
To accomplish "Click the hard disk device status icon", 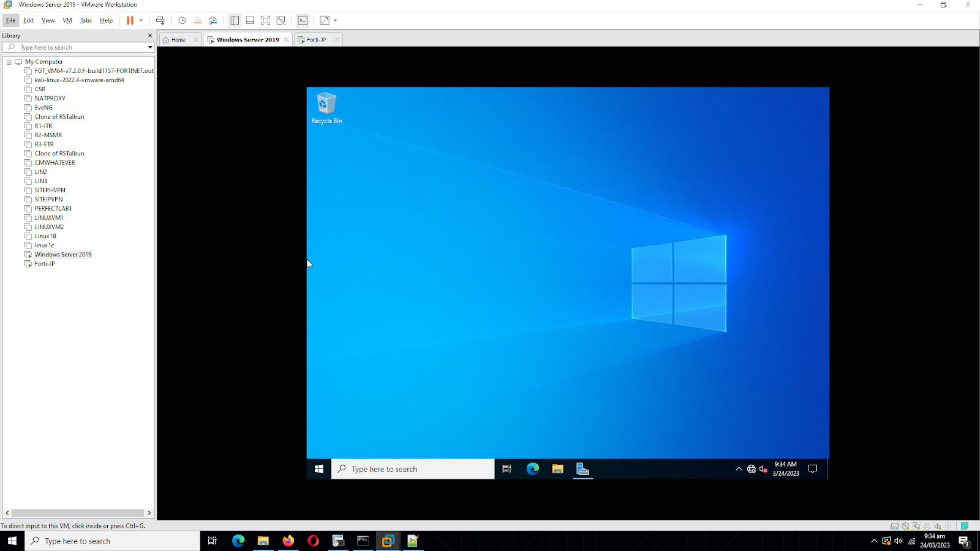I will (x=894, y=526).
